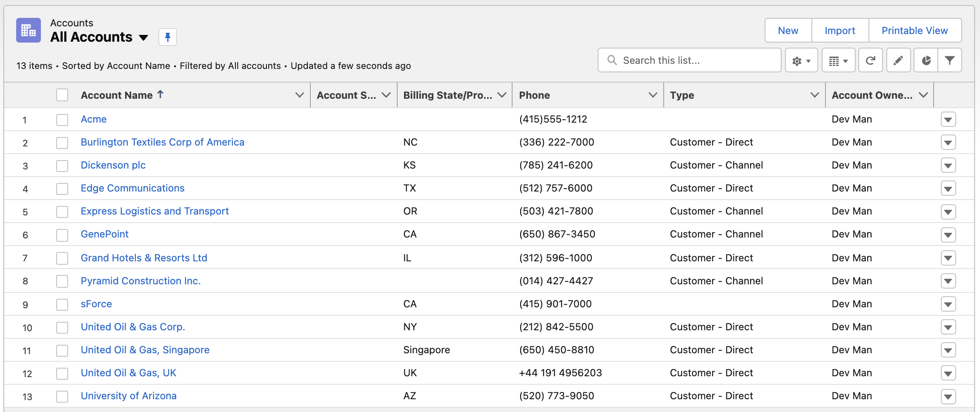Click the Singapore billing state cell
980x412 pixels.
coord(427,350)
